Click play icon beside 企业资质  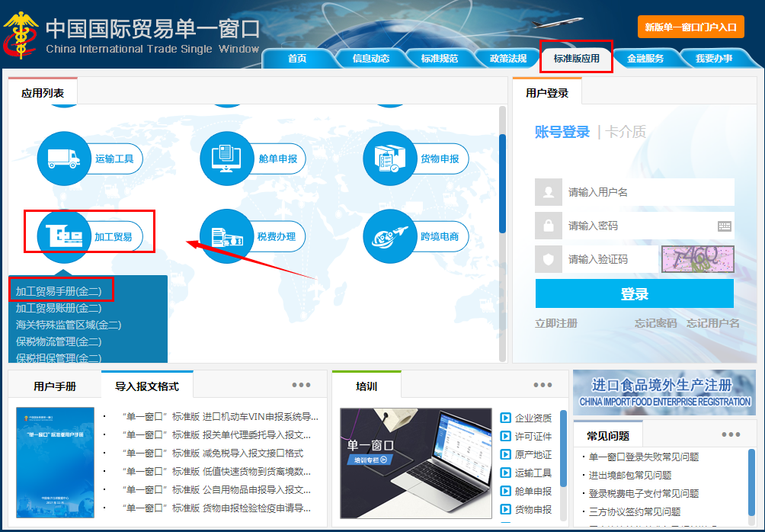505,418
